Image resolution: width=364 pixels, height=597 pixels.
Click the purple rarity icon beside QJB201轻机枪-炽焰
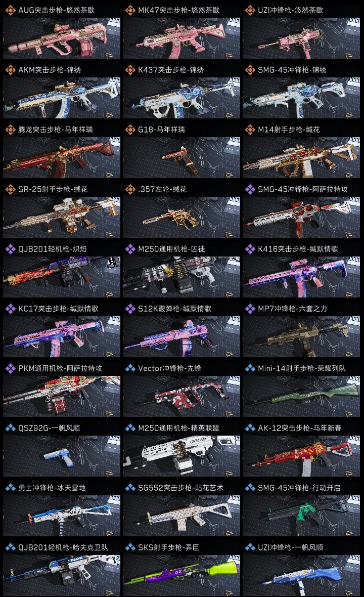click(10, 249)
